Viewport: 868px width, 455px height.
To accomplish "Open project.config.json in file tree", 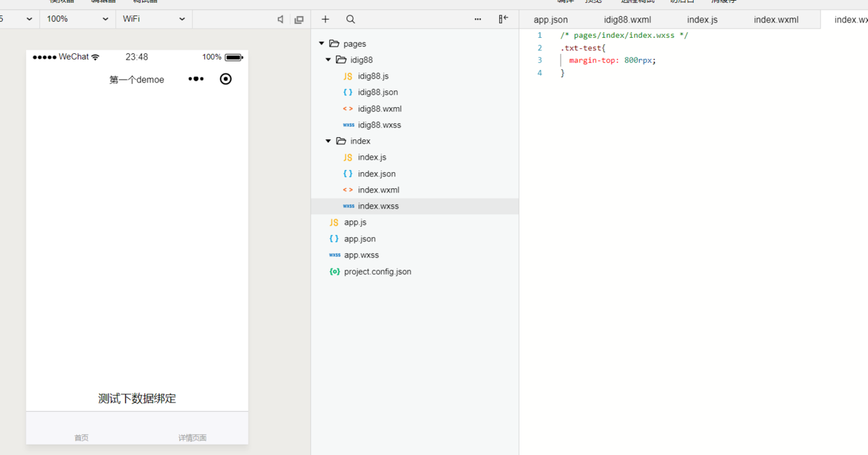I will [x=377, y=272].
